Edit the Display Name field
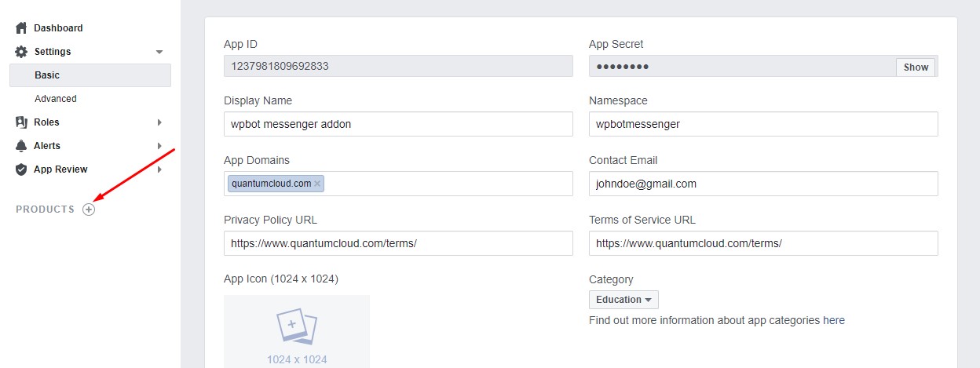This screenshot has width=980, height=368. click(398, 124)
